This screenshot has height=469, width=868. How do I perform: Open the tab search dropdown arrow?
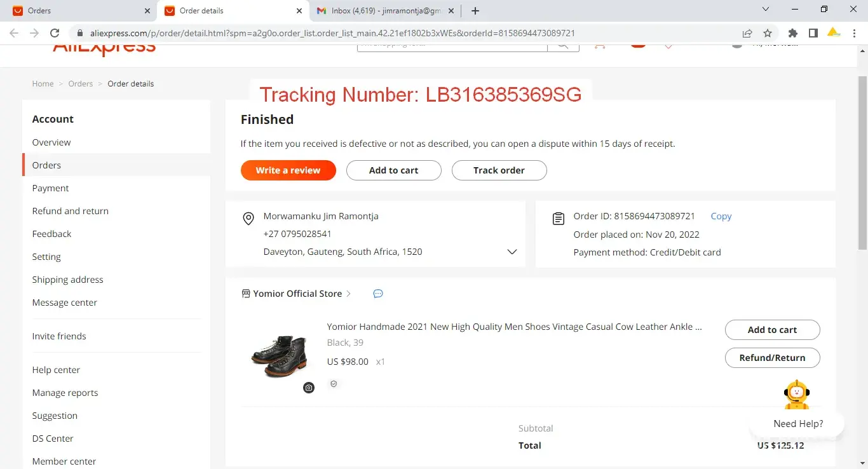766,10
